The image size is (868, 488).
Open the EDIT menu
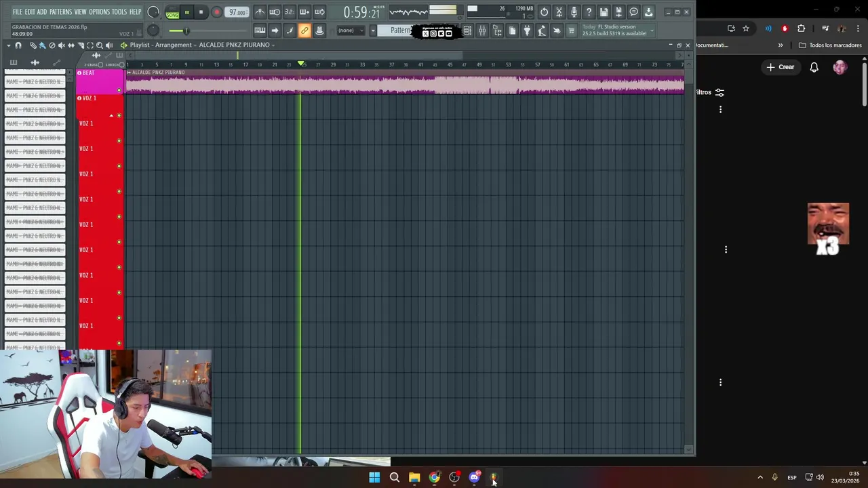(30, 12)
